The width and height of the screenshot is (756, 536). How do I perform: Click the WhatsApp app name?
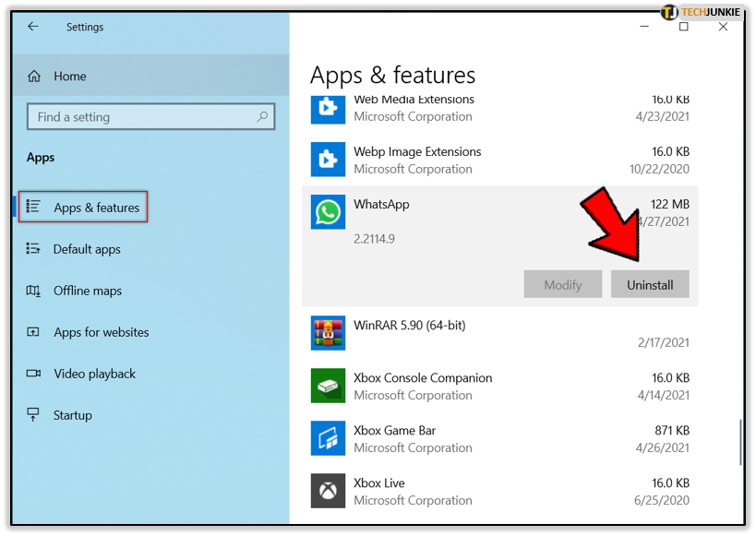pyautogui.click(x=381, y=205)
